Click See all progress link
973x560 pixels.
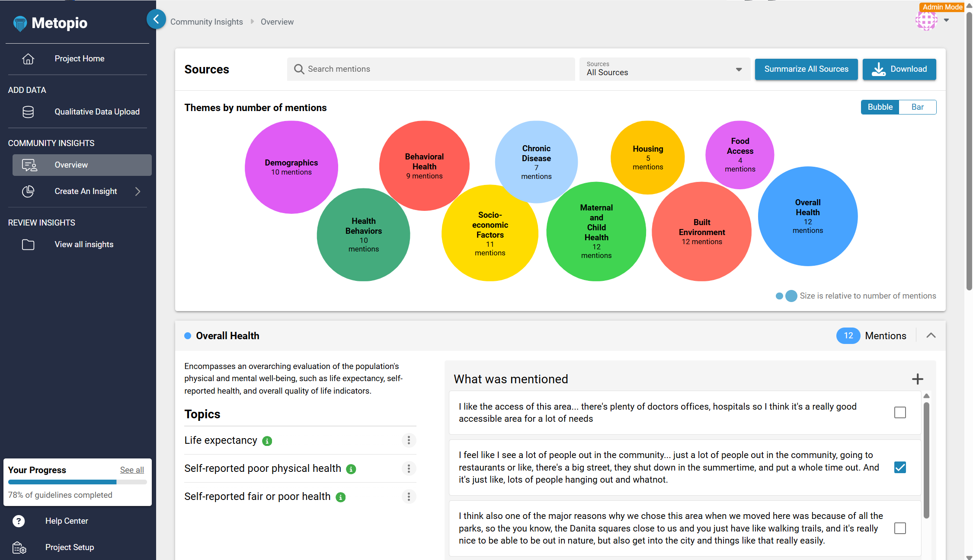[x=132, y=470]
